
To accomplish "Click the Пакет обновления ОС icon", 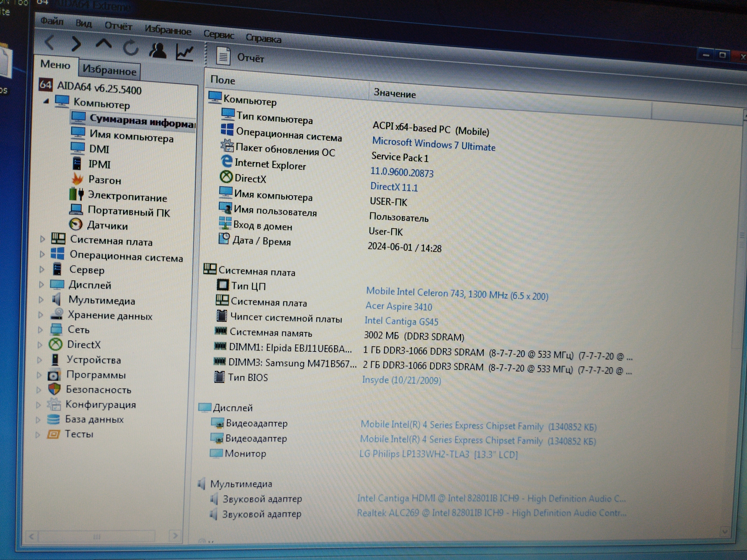I will (x=227, y=146).
